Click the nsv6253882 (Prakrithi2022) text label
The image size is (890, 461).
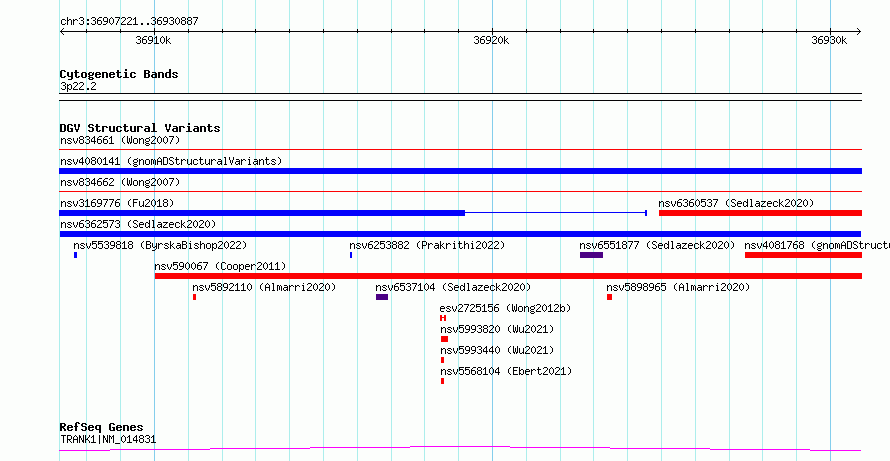[427, 245]
